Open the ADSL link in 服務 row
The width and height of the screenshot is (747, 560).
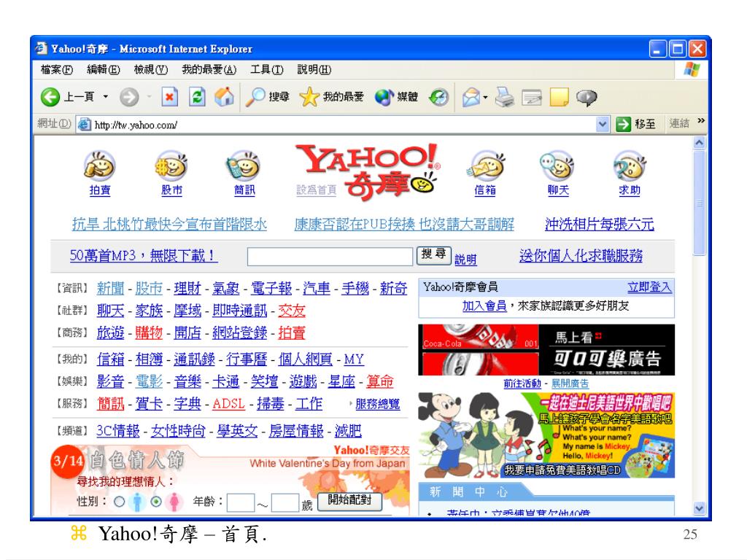228,404
